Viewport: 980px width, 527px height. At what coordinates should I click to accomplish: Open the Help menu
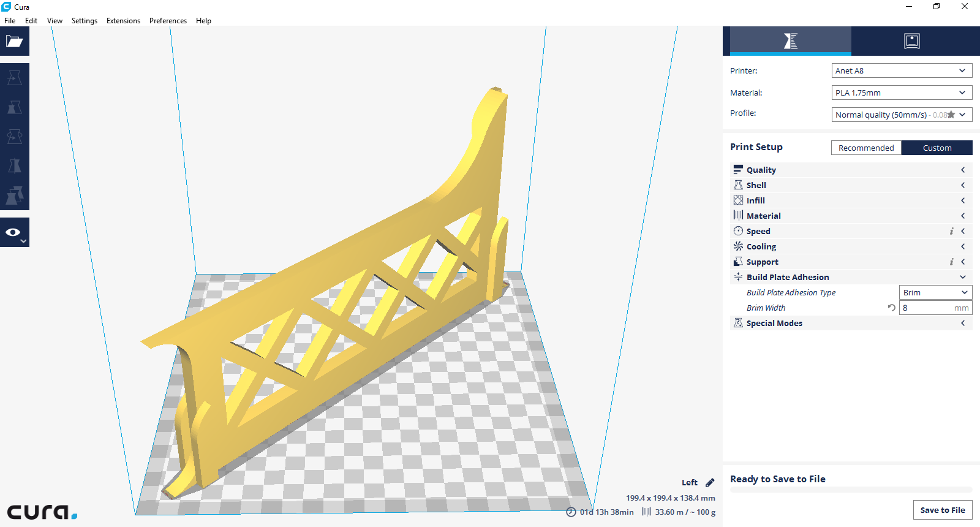tap(203, 20)
